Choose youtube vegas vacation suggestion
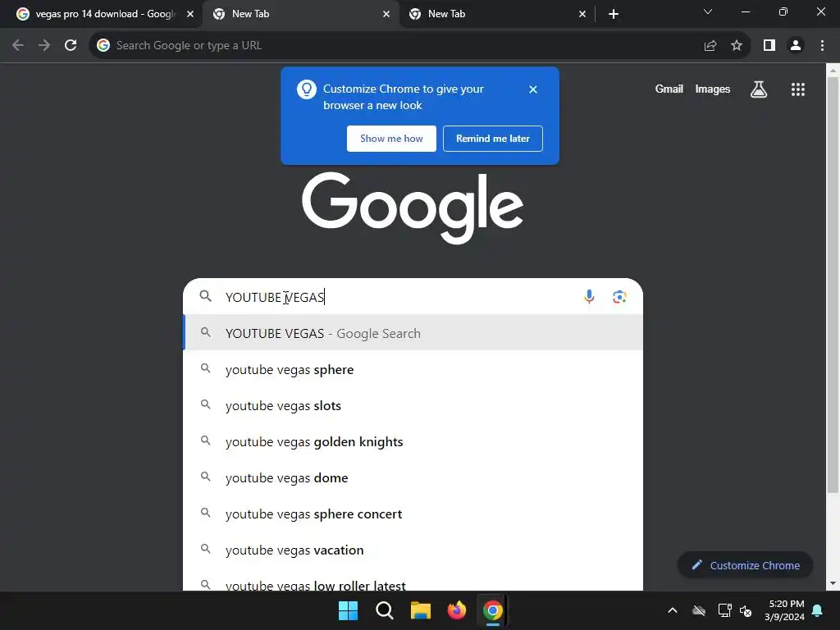The image size is (840, 630). 413,550
